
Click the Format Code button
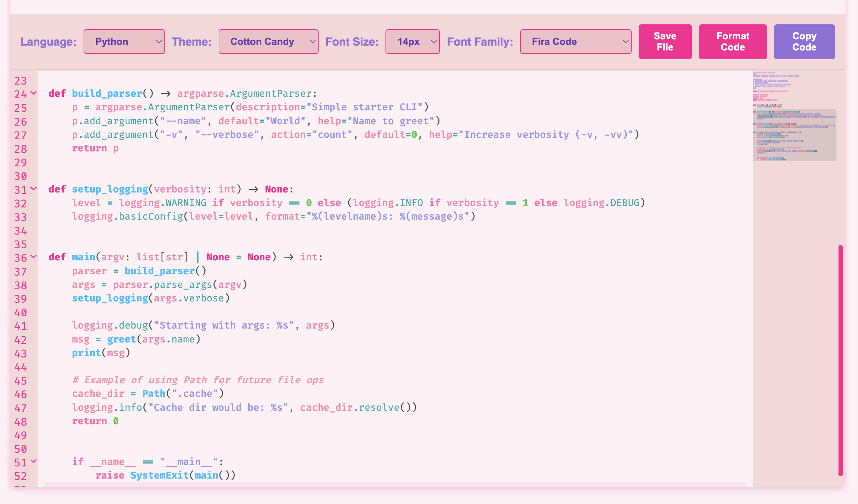[732, 42]
